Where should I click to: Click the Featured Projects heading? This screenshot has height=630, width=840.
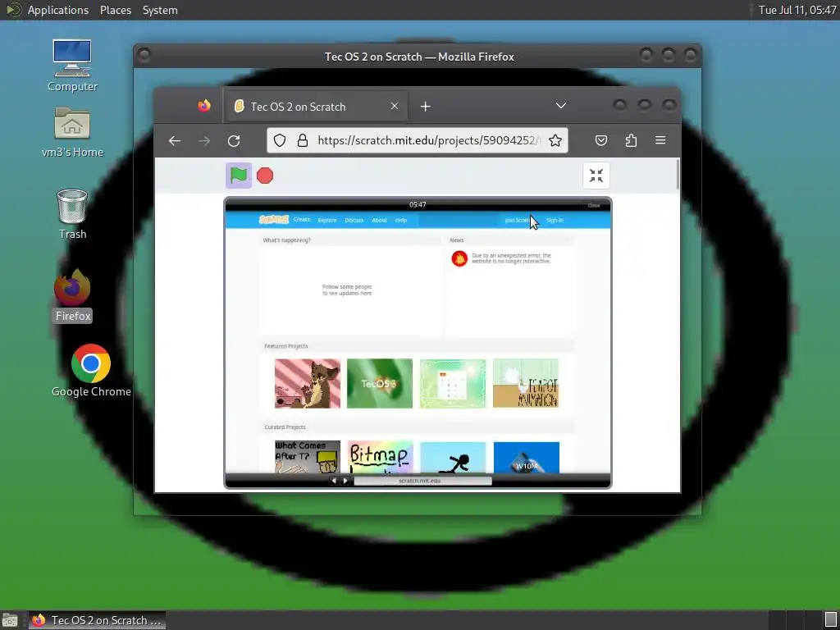[286, 346]
